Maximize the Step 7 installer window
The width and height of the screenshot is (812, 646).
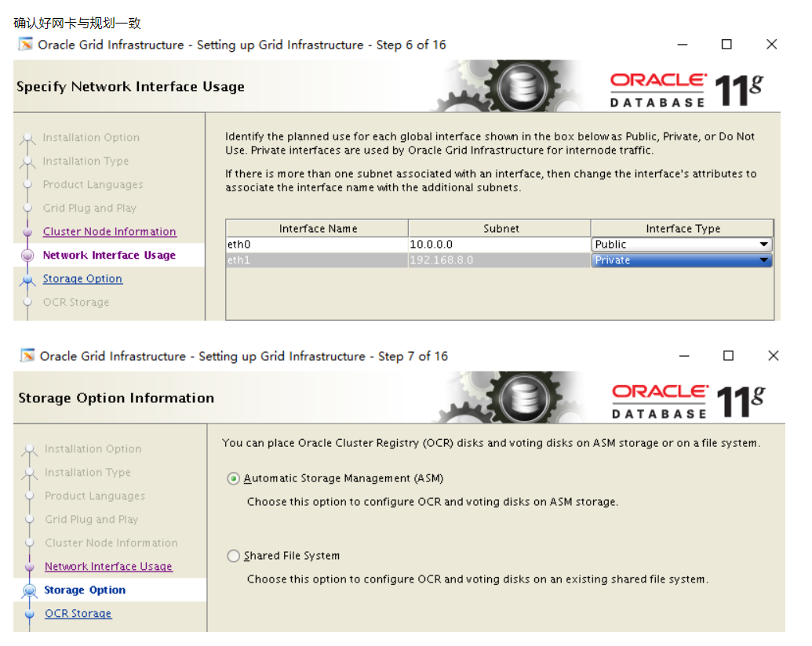(x=729, y=356)
